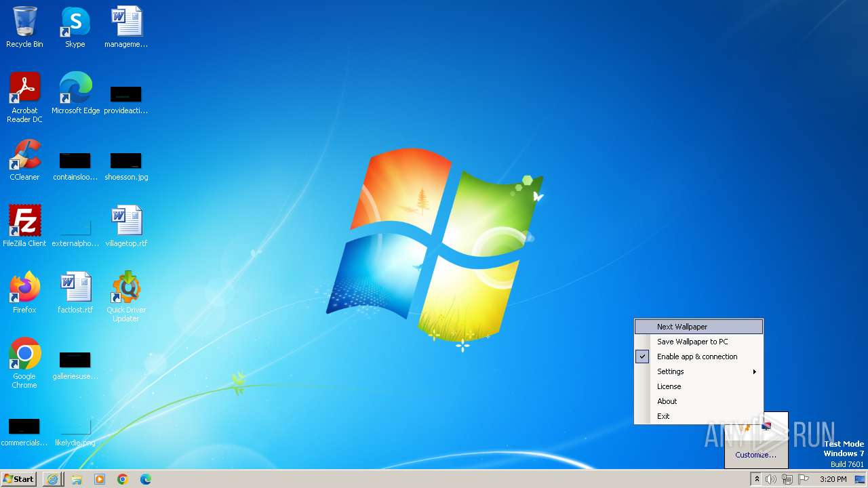
Task: Select the Acrobat Reader DC shortcut
Action: [24, 98]
